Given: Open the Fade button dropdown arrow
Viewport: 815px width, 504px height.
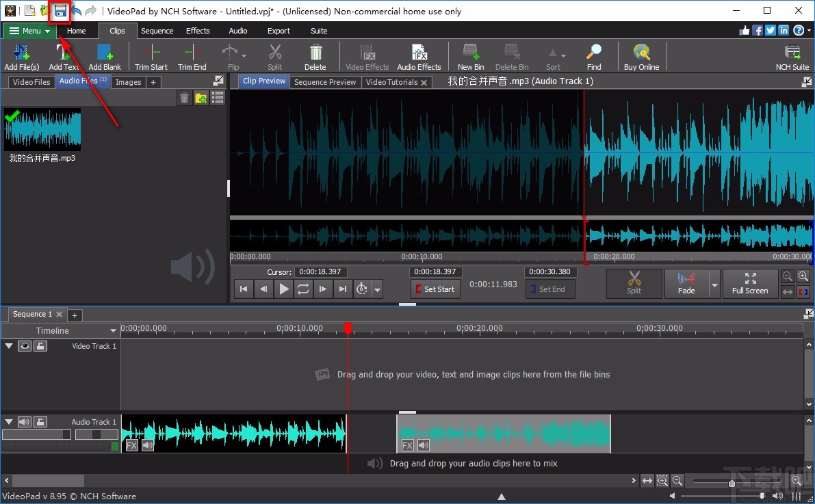Looking at the screenshot, I should 714,284.
